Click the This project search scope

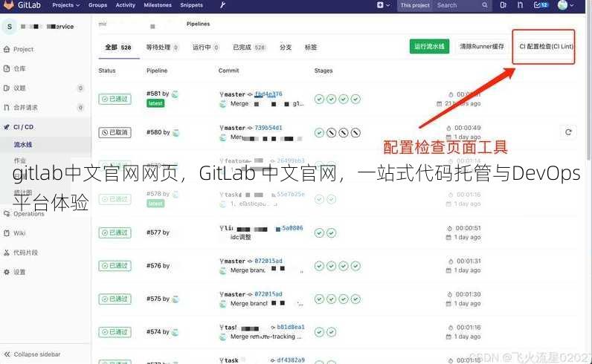coord(415,5)
